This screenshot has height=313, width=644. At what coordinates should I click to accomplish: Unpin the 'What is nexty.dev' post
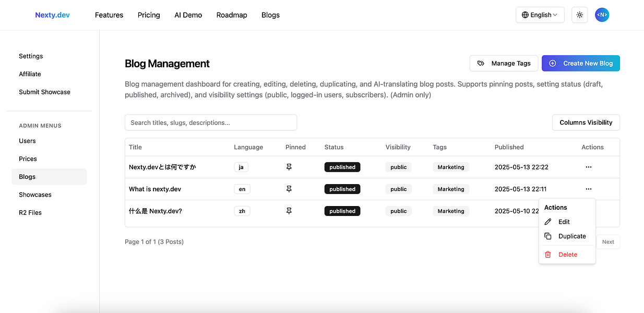pos(289,189)
